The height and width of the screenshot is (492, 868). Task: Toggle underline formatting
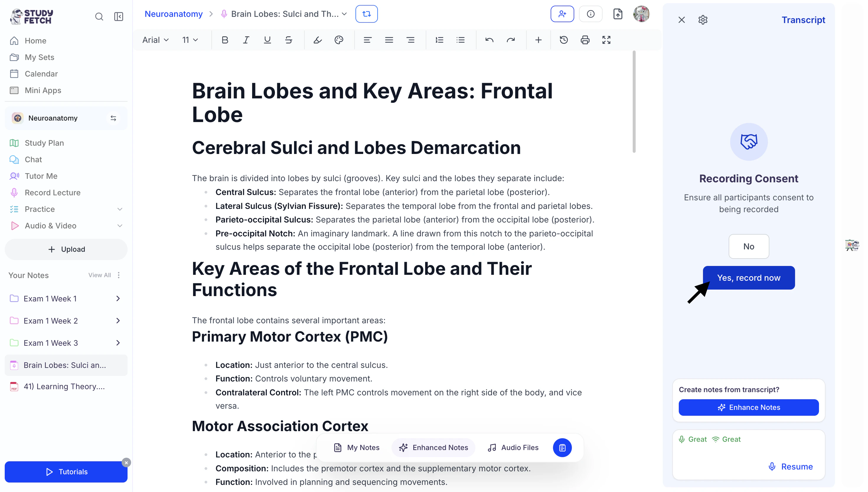point(267,40)
